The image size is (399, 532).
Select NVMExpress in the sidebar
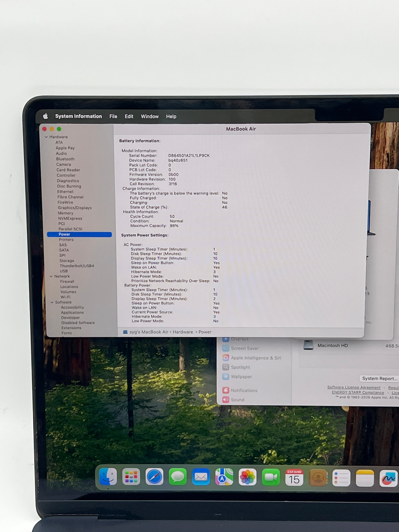70,218
